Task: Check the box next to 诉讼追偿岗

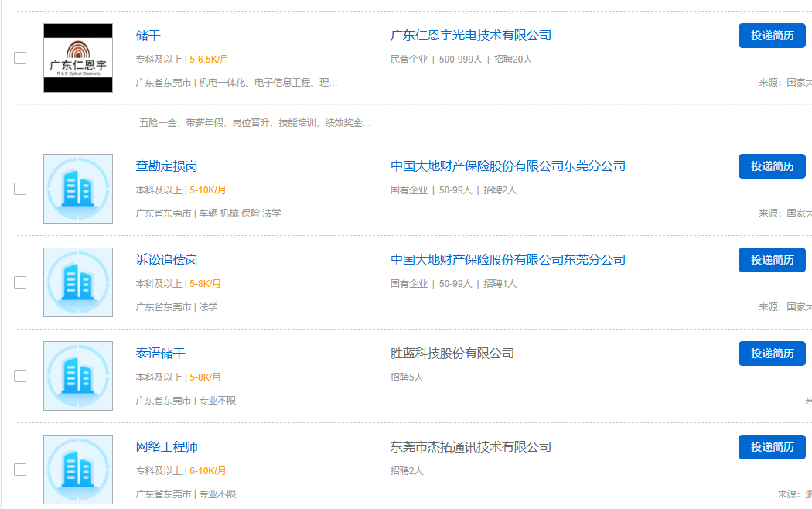Action: click(20, 282)
